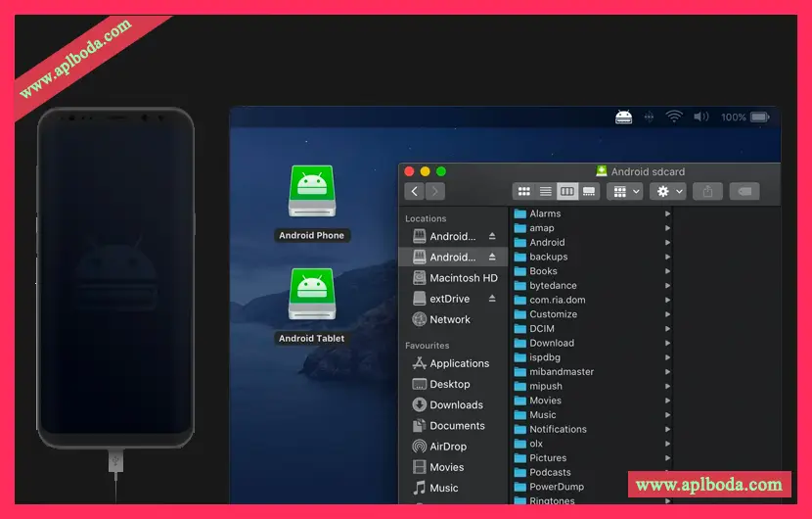Screen dimensions: 812x519
Task: Expand arrow next to bytedance folder
Action: 667,286
